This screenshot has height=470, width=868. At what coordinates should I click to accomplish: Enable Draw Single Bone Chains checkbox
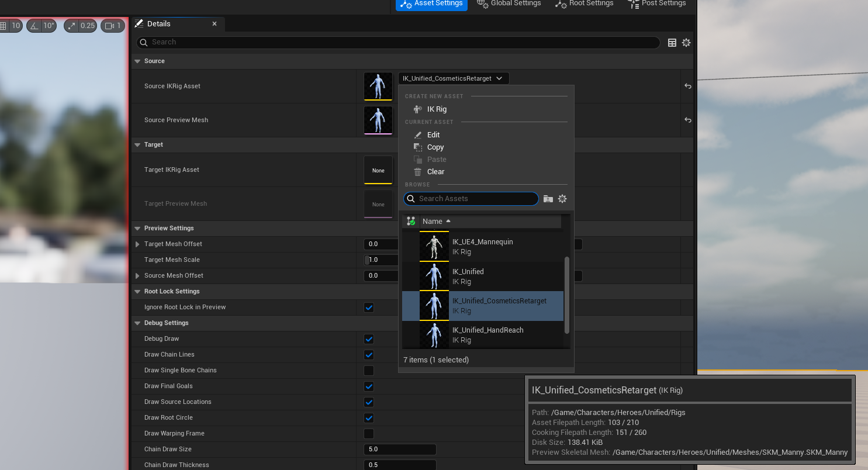pos(369,371)
